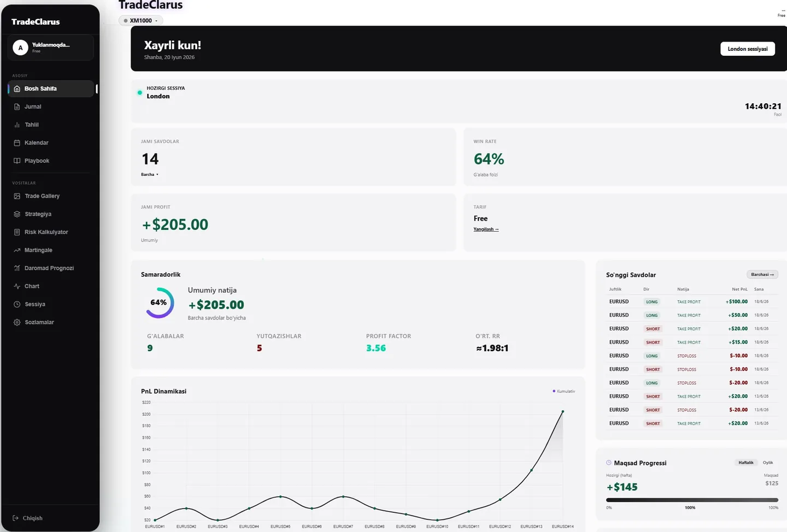
Task: Click the +$145 weekly goal amount
Action: (622, 487)
